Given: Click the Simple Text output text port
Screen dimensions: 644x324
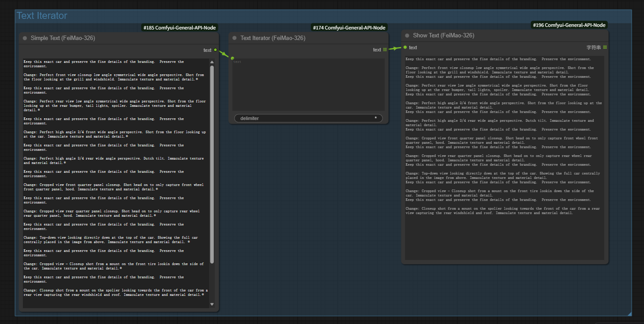Looking at the screenshot, I should [x=215, y=50].
